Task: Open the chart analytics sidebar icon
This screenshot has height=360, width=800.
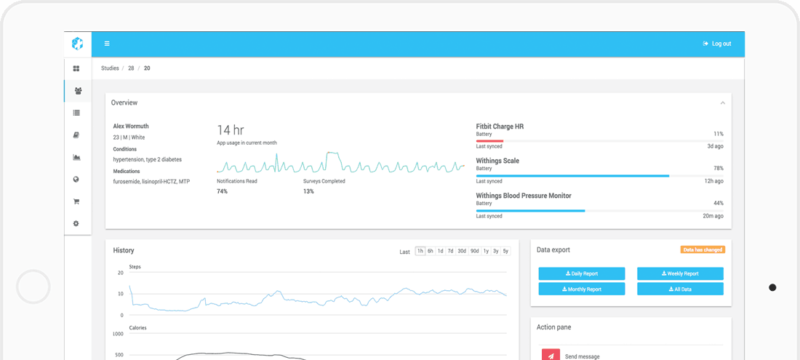Action: click(77, 157)
